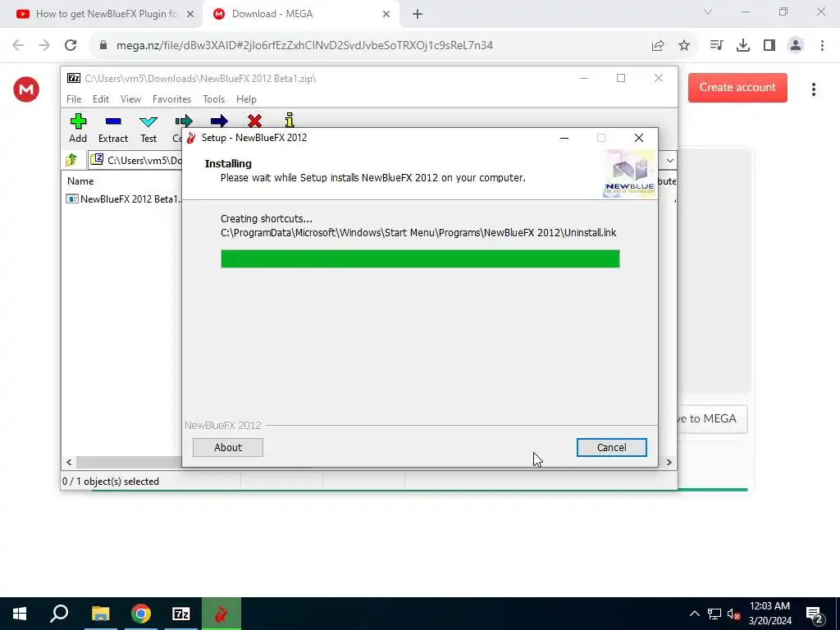This screenshot has width=840, height=630.
Task: Click the Chrome profile avatar icon
Action: 796,46
